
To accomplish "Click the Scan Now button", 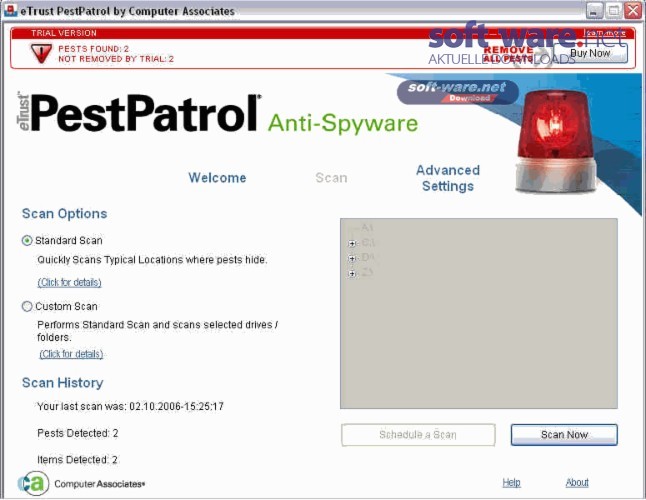I will coord(564,435).
